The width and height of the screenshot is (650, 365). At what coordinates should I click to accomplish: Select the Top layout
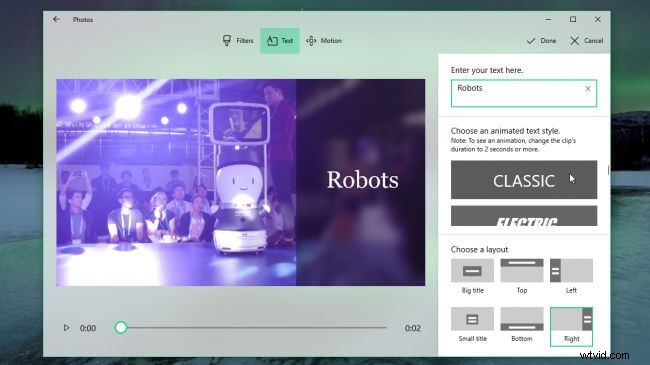(x=522, y=276)
